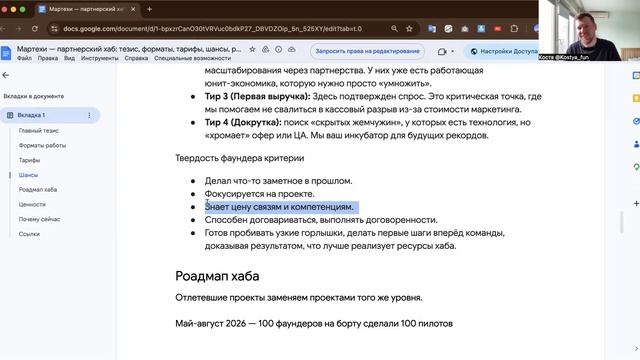Jump to 'Главный тезис' outline heading
Viewport: 640px width, 360px height.
(39, 131)
